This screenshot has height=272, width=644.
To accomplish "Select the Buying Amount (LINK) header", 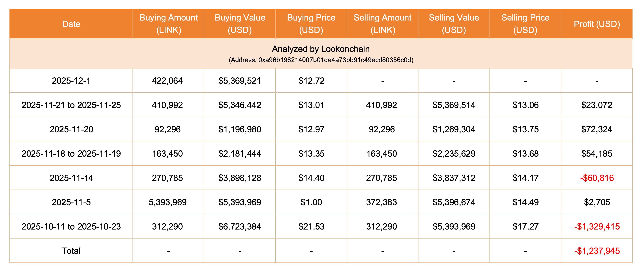I will (169, 24).
